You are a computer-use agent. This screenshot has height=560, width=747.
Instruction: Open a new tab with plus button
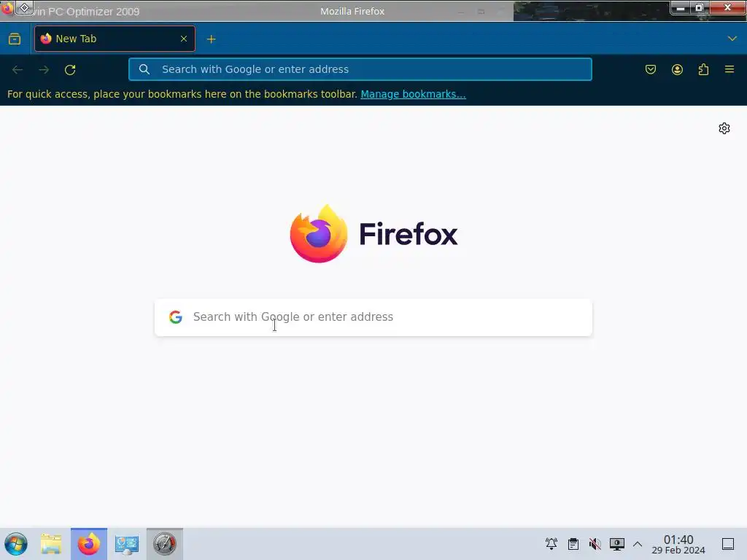(211, 39)
